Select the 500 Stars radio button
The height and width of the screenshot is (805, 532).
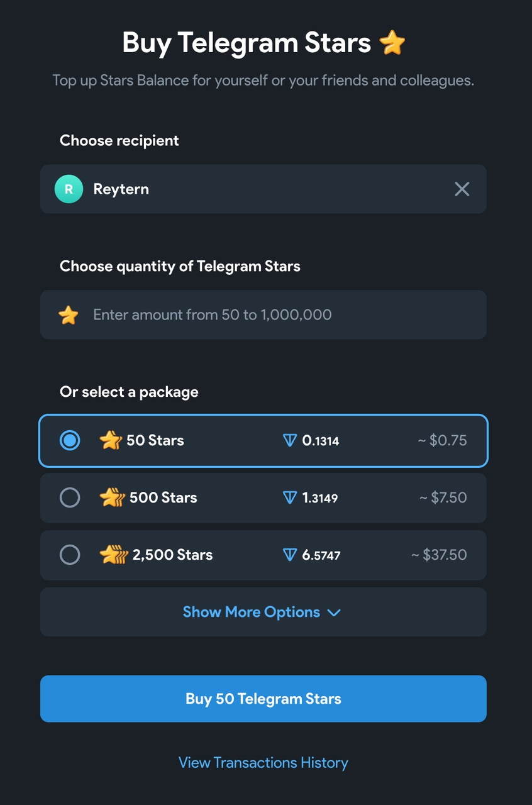[x=69, y=497]
